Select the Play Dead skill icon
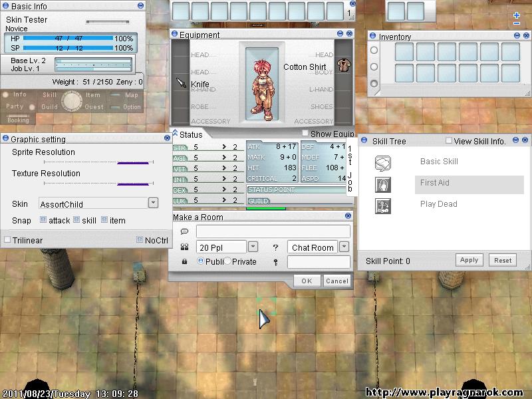 coord(383,206)
